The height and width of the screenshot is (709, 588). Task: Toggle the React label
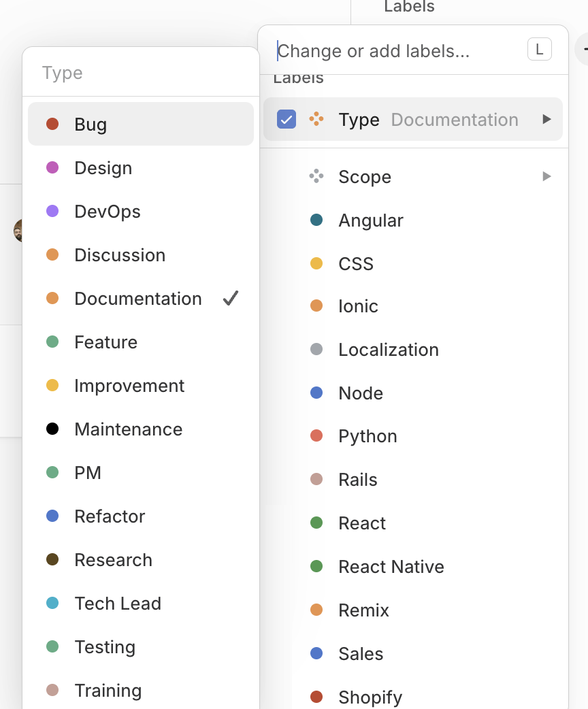[413, 523]
